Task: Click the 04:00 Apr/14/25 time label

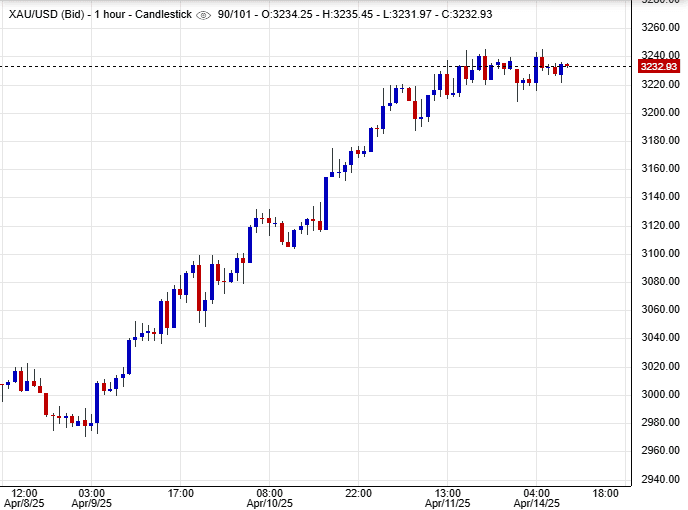Action: [537, 499]
